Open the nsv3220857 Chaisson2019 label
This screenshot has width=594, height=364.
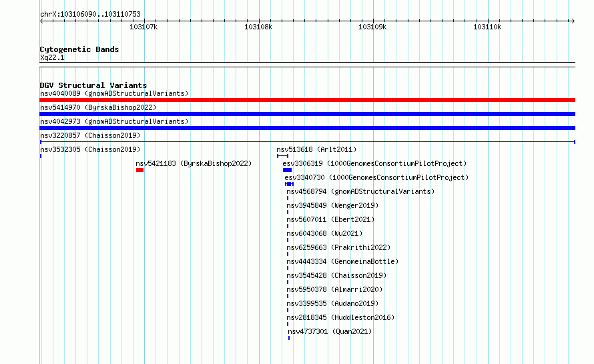[x=90, y=135]
